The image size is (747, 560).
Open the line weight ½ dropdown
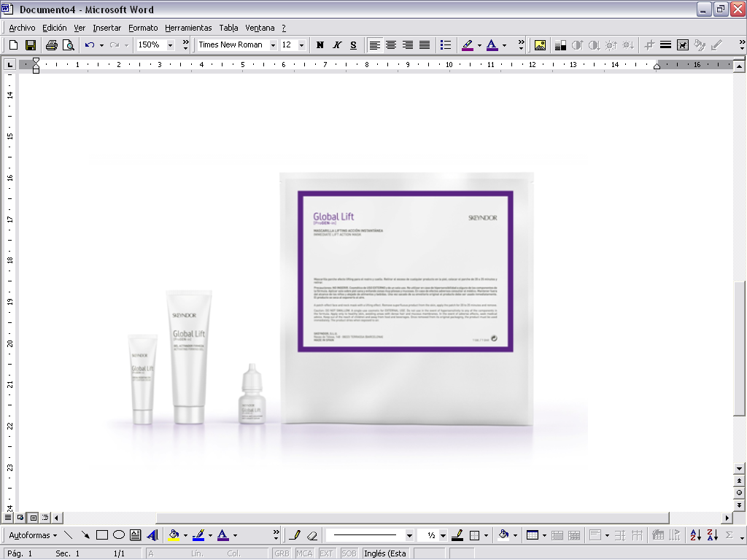(443, 535)
